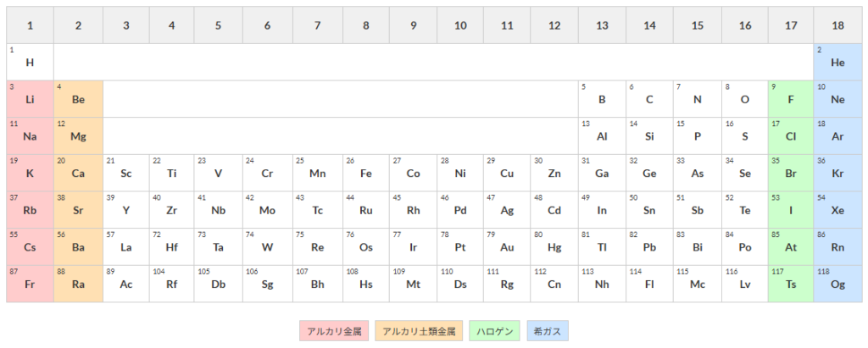The image size is (868, 348).
Task: Click the carbon (C) element cell
Action: (x=649, y=99)
